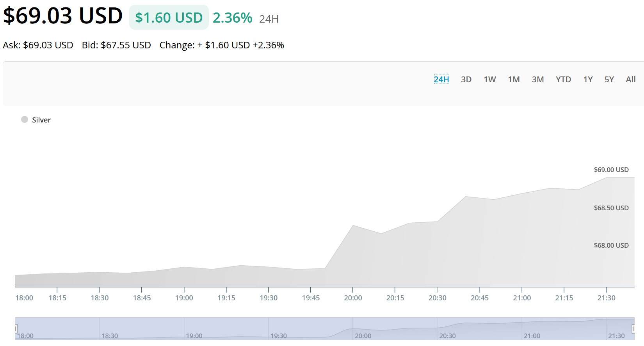Grab the right navigator range handle

tap(633, 329)
